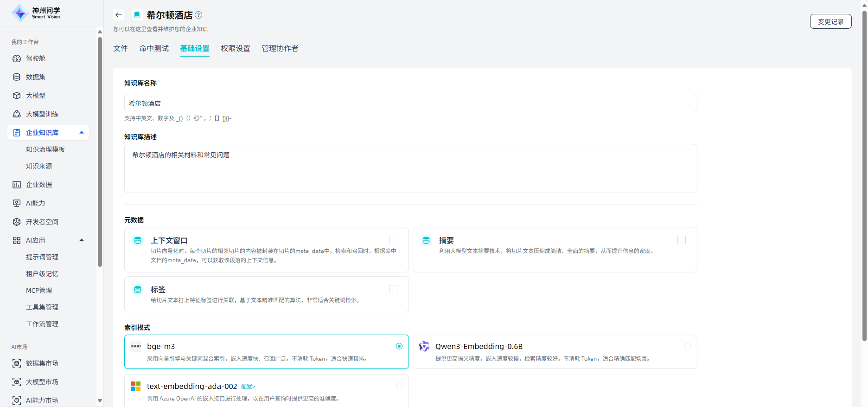Click the sidebar scroll up arrow
The image size is (868, 407).
tap(100, 32)
